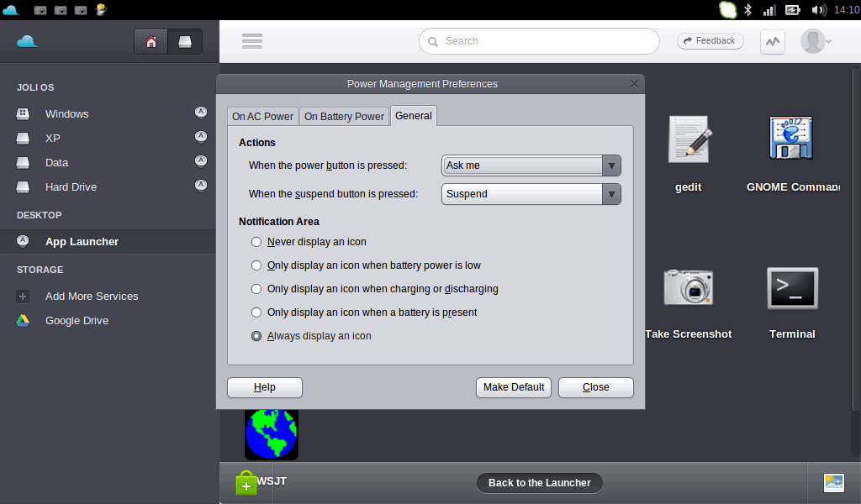This screenshot has height=504, width=861.
Task: Open the gedit text editor icon
Action: [x=689, y=139]
